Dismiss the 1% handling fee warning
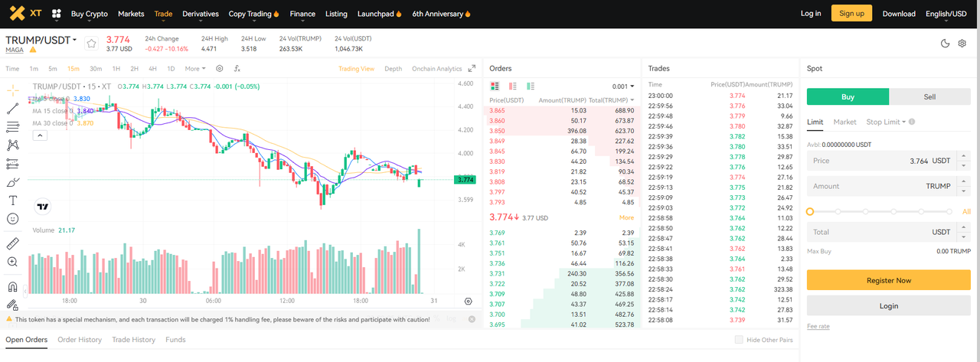The image size is (980, 362). point(472,319)
